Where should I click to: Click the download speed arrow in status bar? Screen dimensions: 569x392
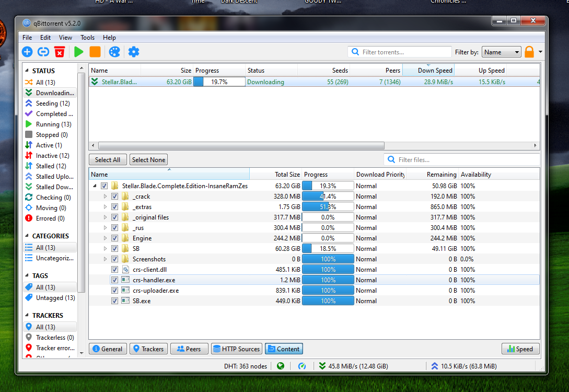(322, 366)
